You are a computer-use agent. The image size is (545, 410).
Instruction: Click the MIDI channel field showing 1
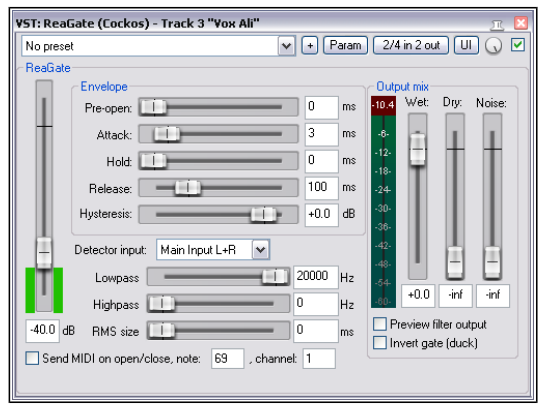319,358
